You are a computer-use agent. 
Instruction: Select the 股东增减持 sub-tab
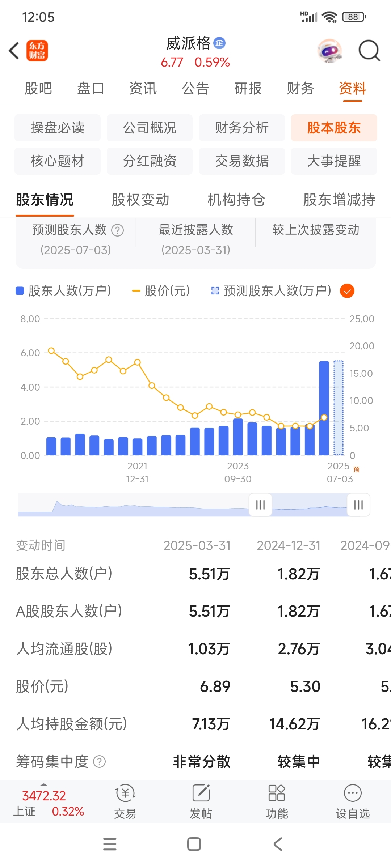[339, 200]
